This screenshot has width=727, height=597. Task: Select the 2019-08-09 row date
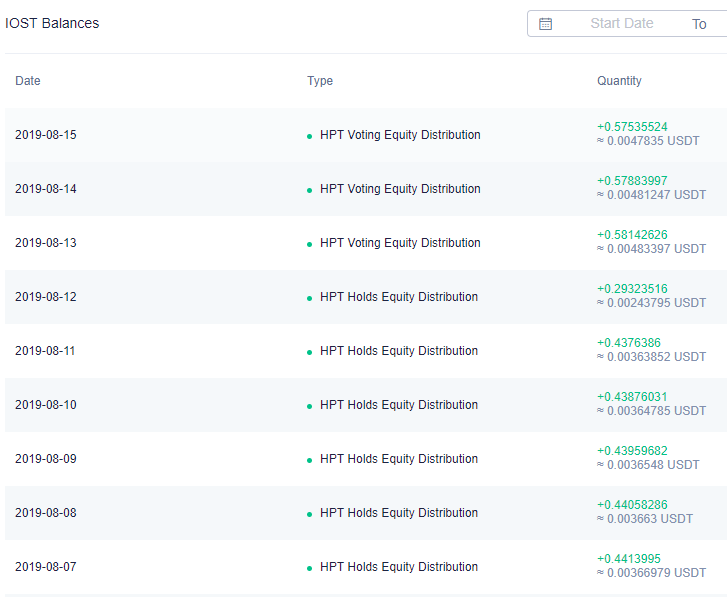coord(45,459)
